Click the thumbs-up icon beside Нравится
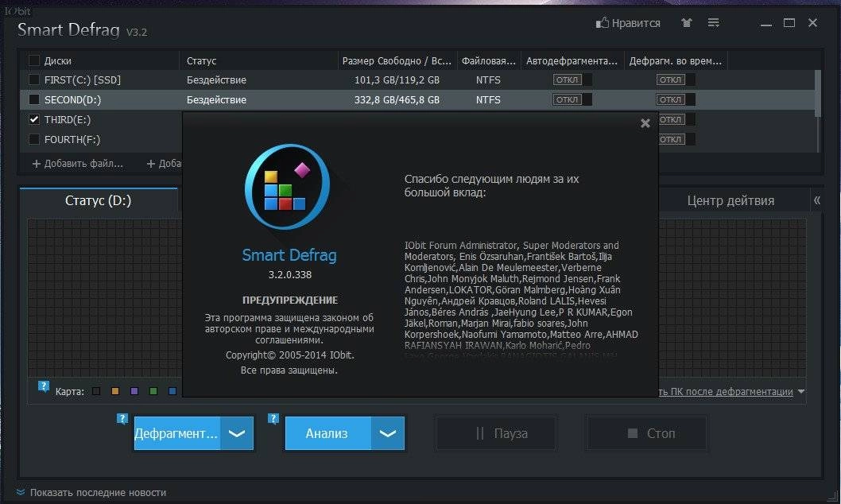 (603, 22)
